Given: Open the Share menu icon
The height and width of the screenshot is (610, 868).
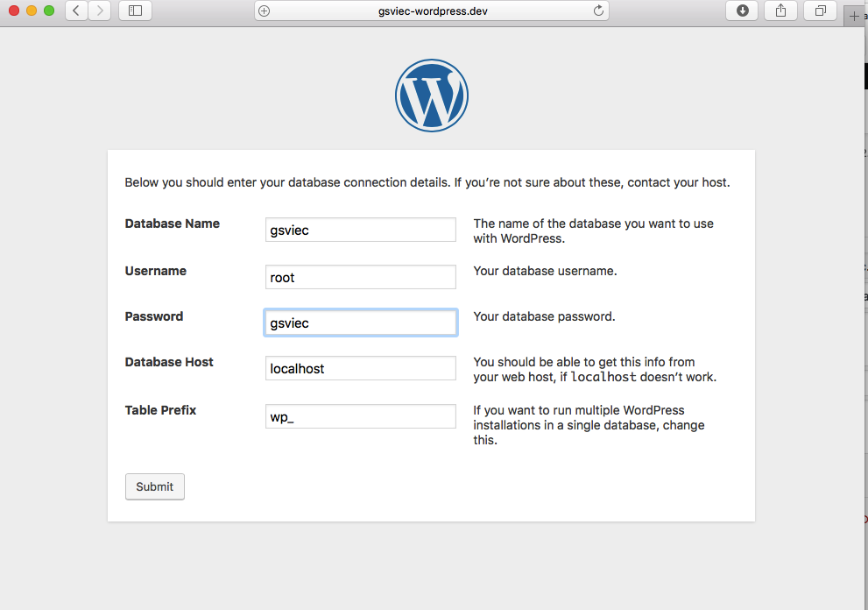Looking at the screenshot, I should [x=780, y=11].
